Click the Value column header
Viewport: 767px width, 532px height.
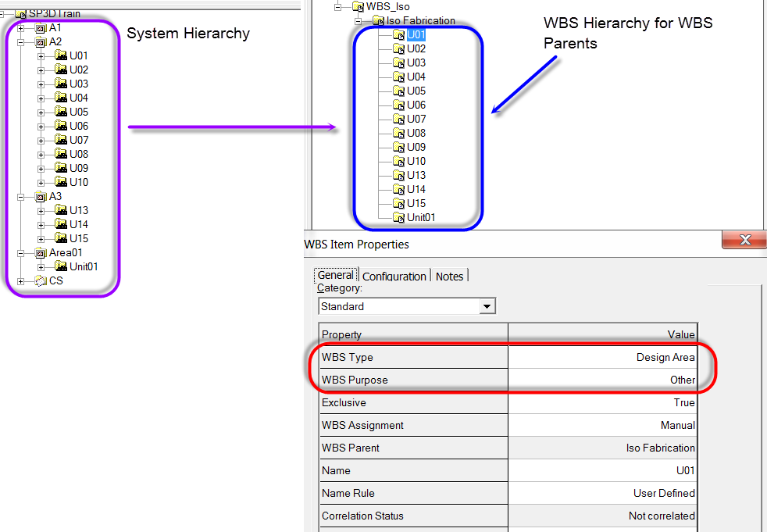603,334
